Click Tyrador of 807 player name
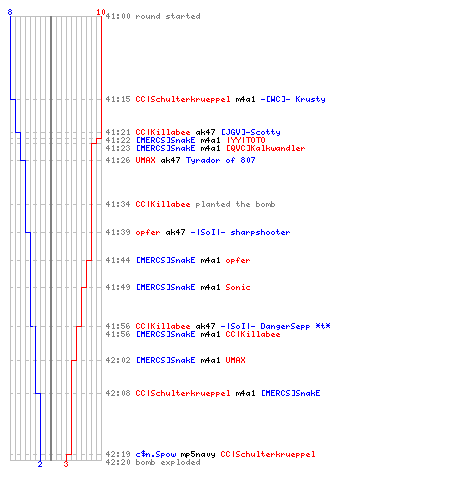The width and height of the screenshot is (450, 500). (220, 160)
